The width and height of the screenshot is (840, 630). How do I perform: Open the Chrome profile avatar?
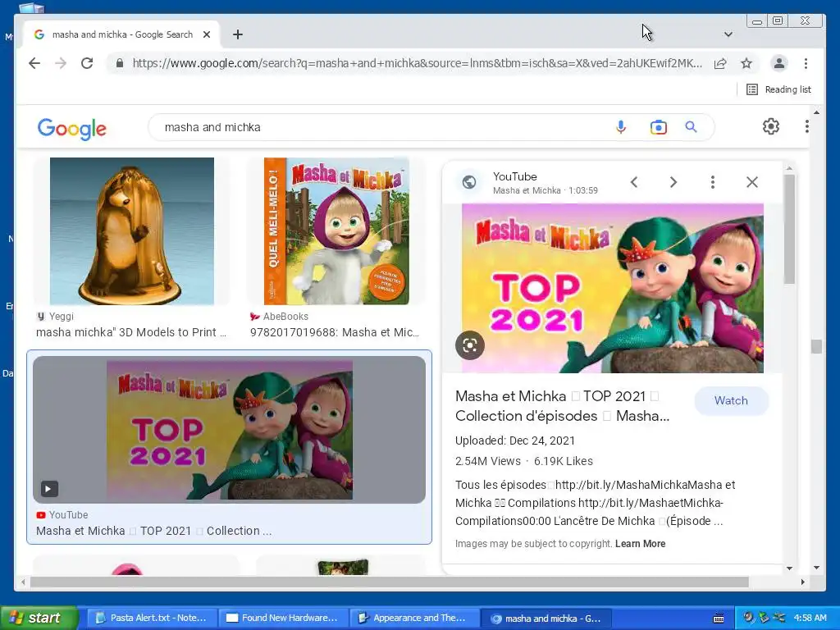tap(779, 63)
